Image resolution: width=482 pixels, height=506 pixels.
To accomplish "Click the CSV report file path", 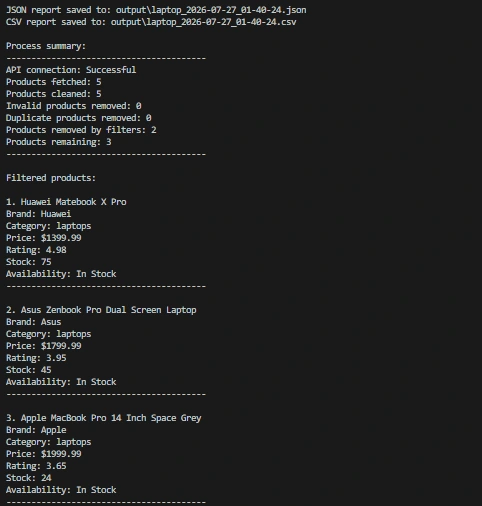I will click(203, 22).
